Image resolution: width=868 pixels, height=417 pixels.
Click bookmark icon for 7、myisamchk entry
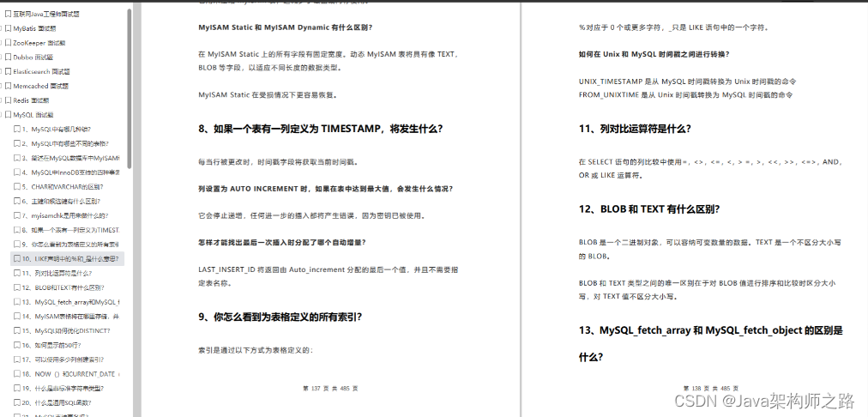[16, 215]
